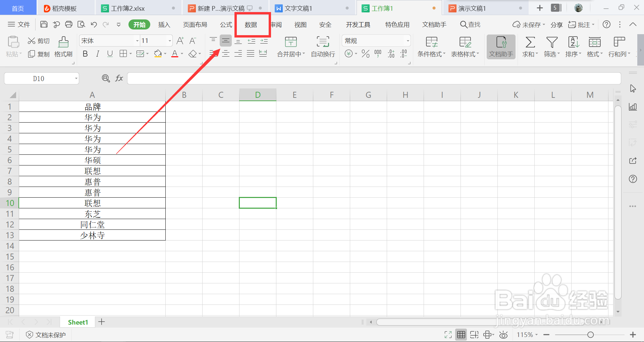Click the zoom slider handle
The height and width of the screenshot is (342, 644).
(x=591, y=335)
